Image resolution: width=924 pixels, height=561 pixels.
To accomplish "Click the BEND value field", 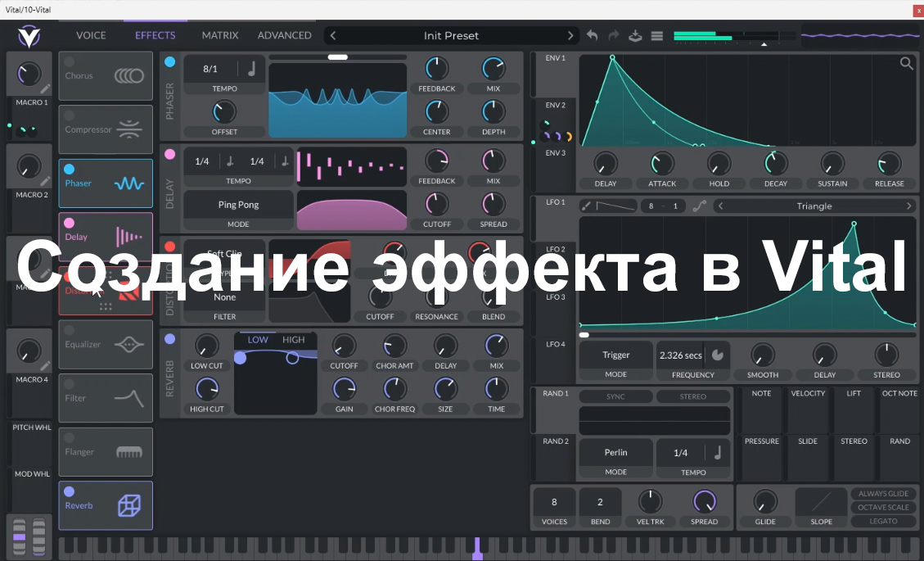I will pyautogui.click(x=600, y=502).
